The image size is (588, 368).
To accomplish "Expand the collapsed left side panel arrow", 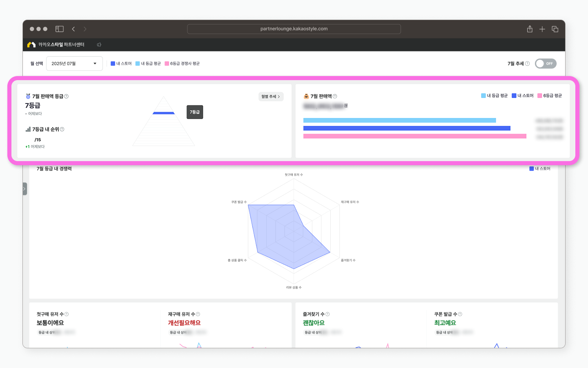I will [24, 188].
